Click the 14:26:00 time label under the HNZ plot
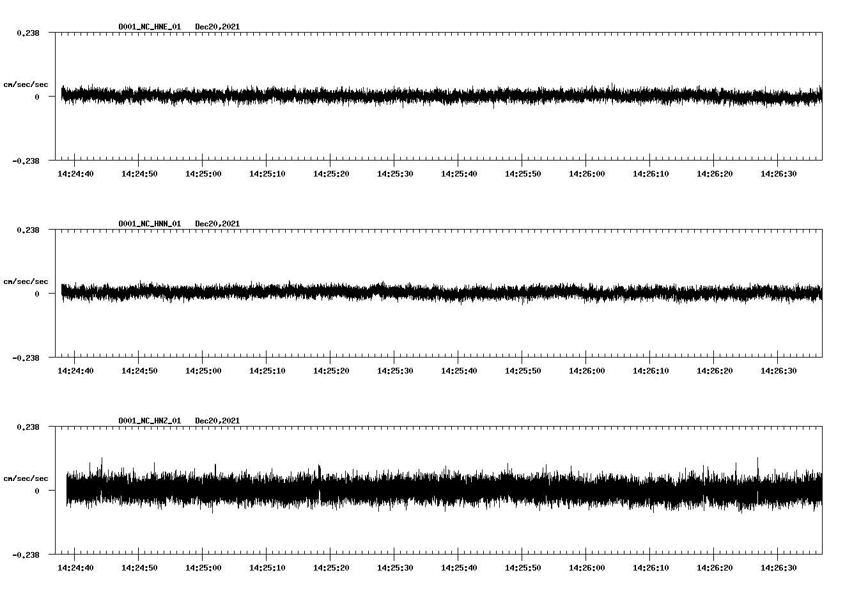Screen dimensions: 868x591 (x=587, y=568)
